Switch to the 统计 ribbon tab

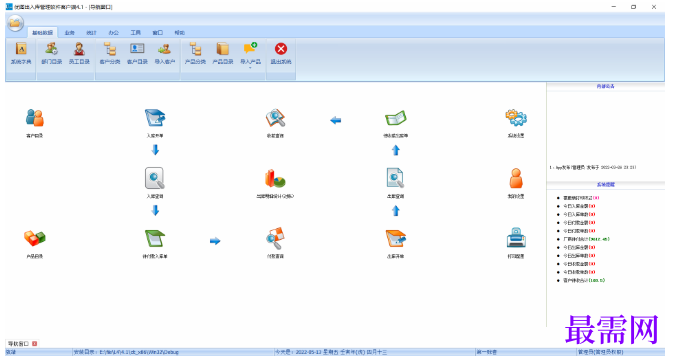pos(91,33)
